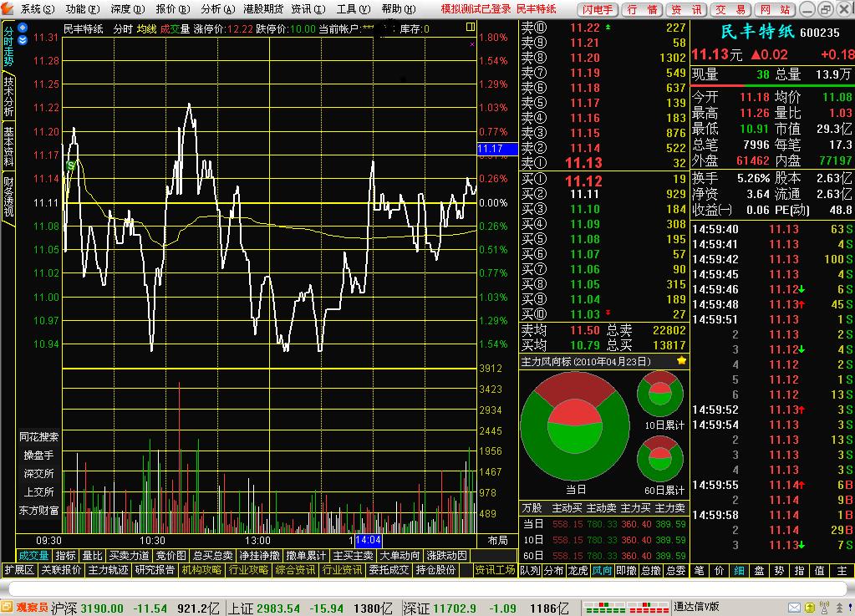Click the small purple x mark on chart
This screenshot has width=855, height=616.
coord(471,44)
